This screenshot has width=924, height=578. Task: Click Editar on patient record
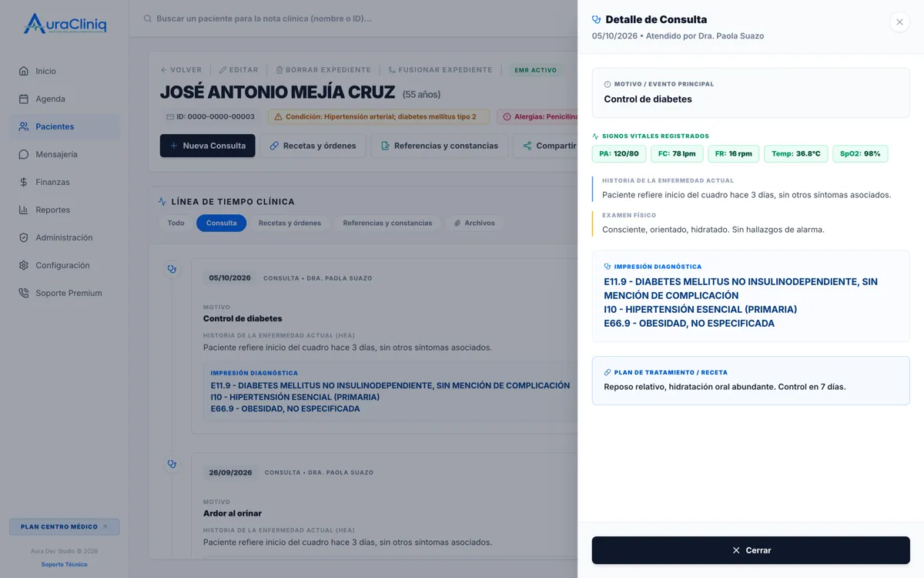[239, 70]
